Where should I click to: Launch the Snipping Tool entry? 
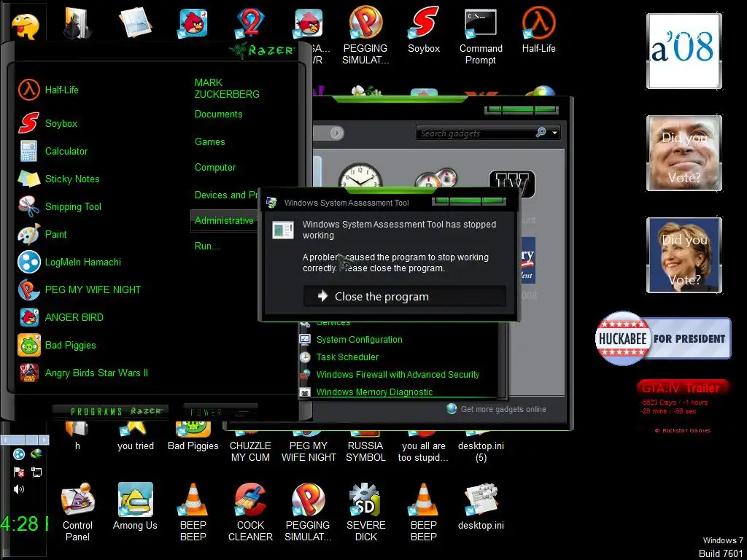(60, 206)
